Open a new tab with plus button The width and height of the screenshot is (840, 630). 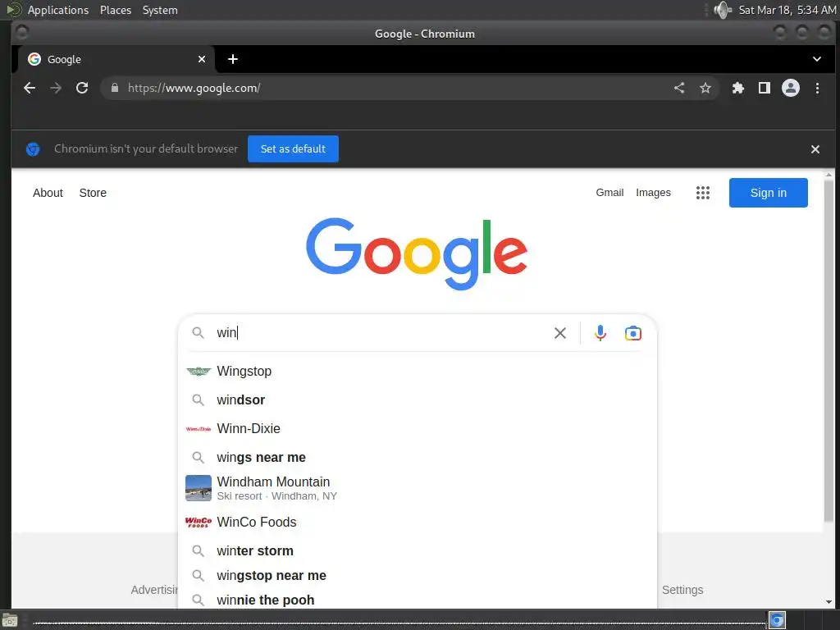coord(232,59)
